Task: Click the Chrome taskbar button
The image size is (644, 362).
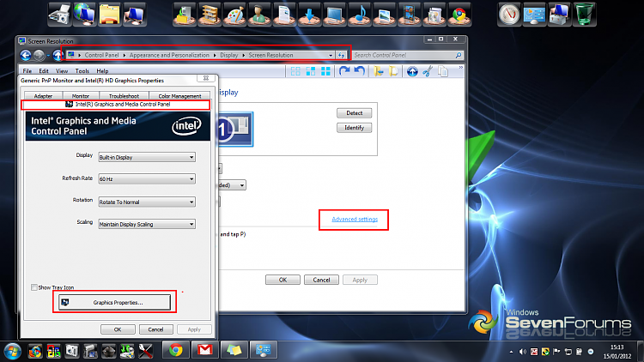Action: (x=176, y=350)
